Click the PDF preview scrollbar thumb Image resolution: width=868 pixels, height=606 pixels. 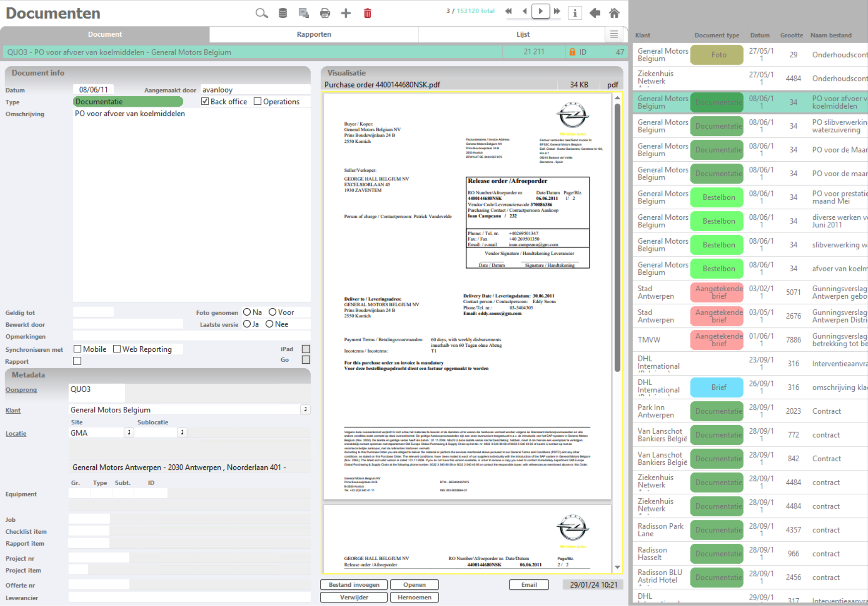coord(617,237)
